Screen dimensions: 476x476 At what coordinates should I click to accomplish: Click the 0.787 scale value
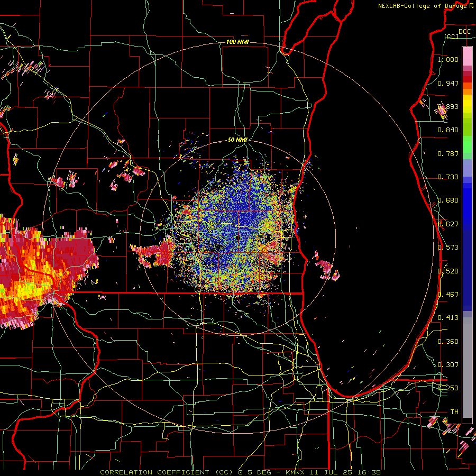(448, 153)
